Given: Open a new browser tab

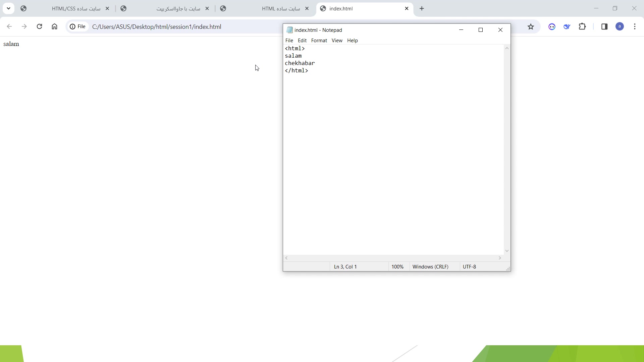Looking at the screenshot, I should [422, 8].
